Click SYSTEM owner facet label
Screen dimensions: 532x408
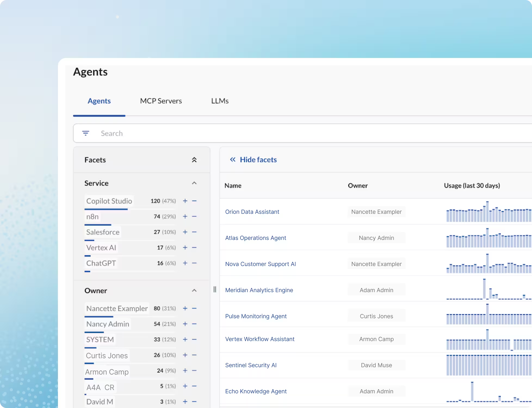100,339
